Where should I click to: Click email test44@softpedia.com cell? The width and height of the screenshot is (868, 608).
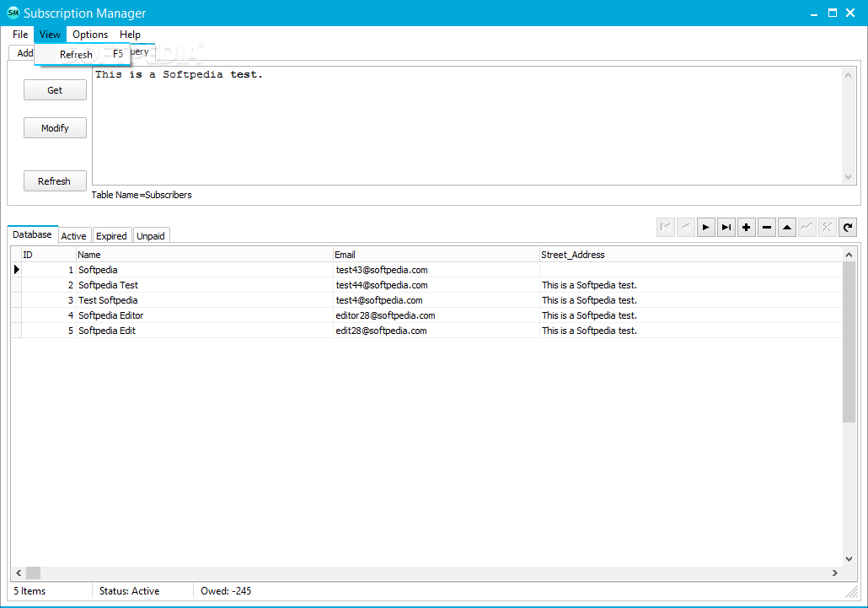437,285
